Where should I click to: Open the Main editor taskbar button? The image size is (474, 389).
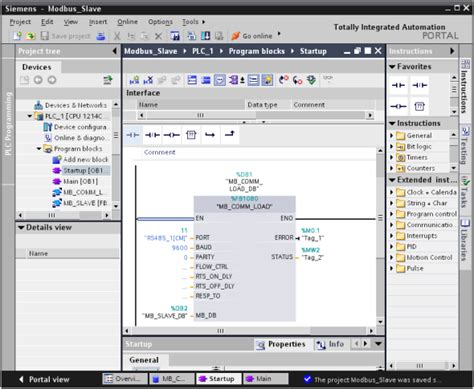(x=265, y=379)
